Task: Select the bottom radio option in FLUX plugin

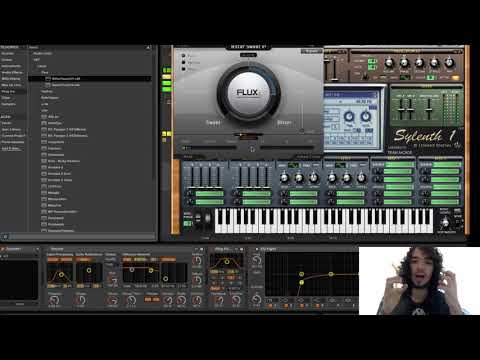Action: (183, 69)
